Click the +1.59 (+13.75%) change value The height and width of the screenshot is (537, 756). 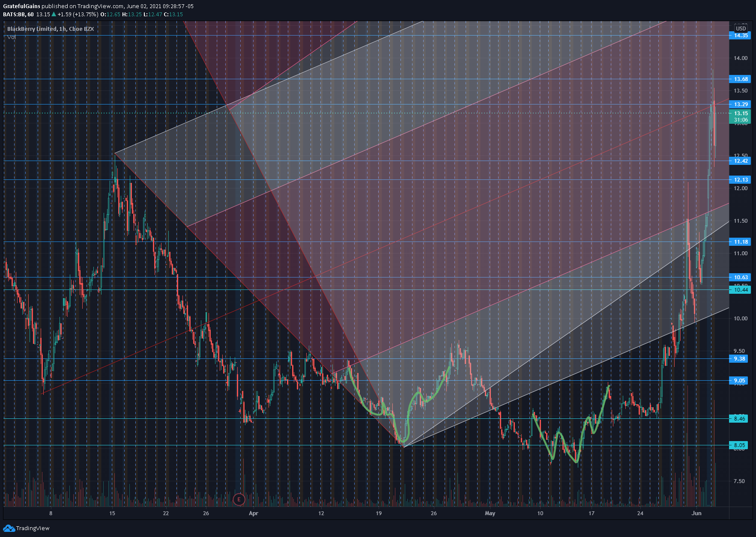tap(78, 14)
